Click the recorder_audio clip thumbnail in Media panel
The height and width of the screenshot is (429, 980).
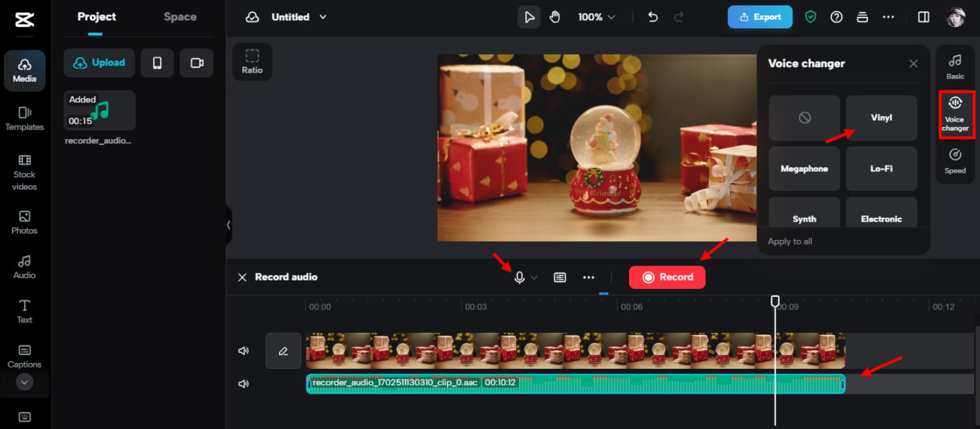[99, 110]
